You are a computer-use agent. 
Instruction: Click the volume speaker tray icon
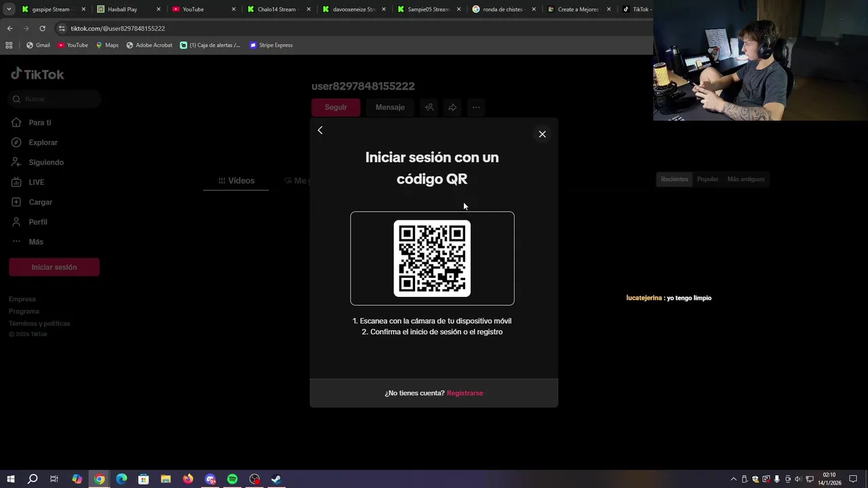click(798, 479)
